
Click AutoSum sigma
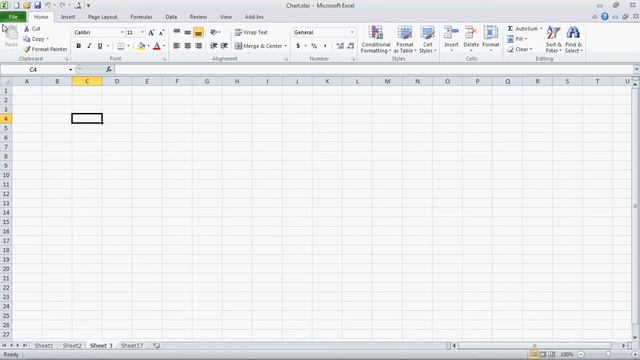tap(510, 29)
